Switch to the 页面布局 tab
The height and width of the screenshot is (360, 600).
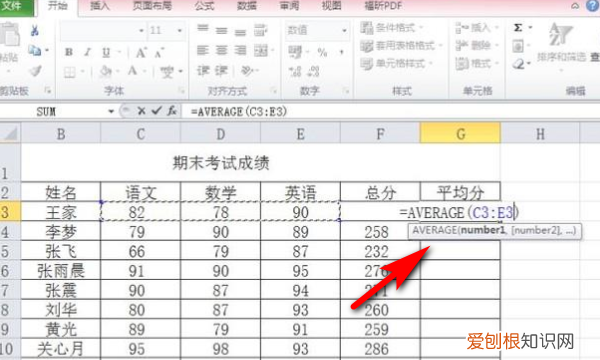[x=152, y=6]
